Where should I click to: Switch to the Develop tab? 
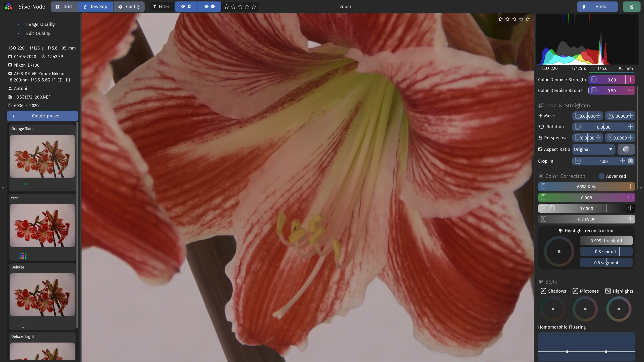tap(95, 7)
